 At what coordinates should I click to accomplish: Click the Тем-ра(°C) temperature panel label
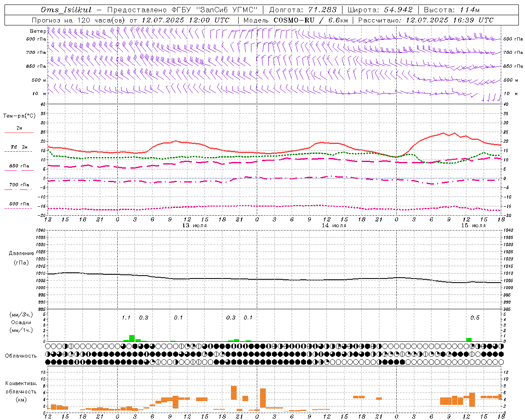point(19,116)
